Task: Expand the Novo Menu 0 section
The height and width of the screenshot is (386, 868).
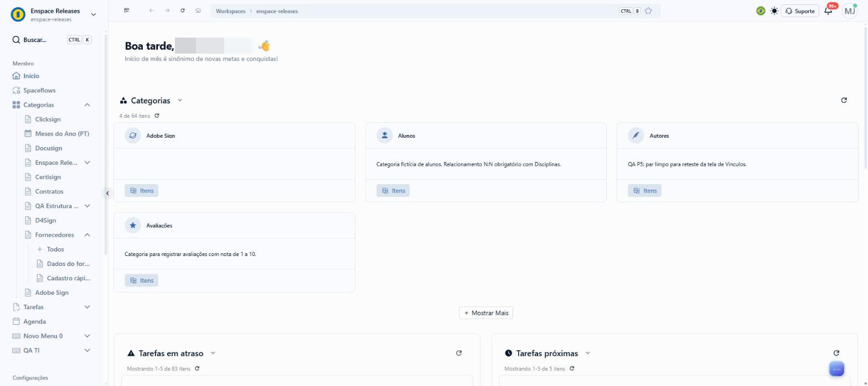Action: (87, 336)
